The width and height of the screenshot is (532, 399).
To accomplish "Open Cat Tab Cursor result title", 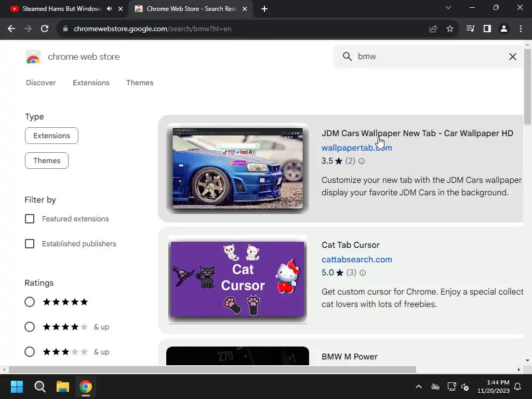I will coord(351,245).
